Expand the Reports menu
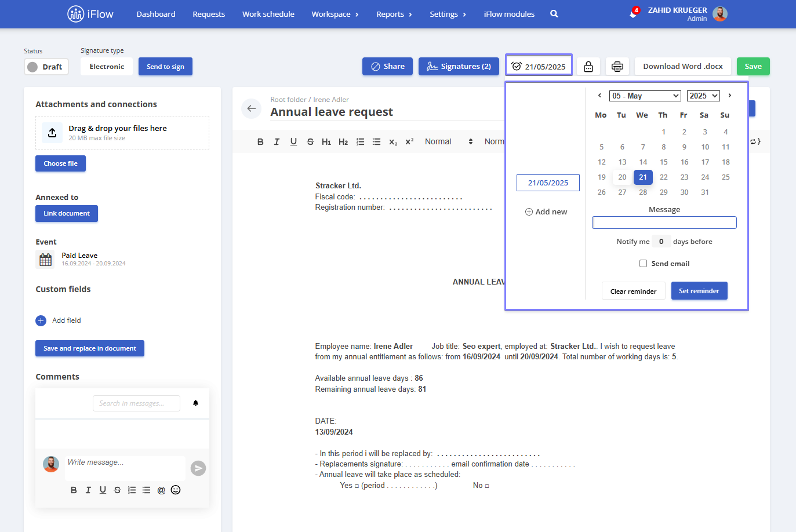 click(394, 14)
